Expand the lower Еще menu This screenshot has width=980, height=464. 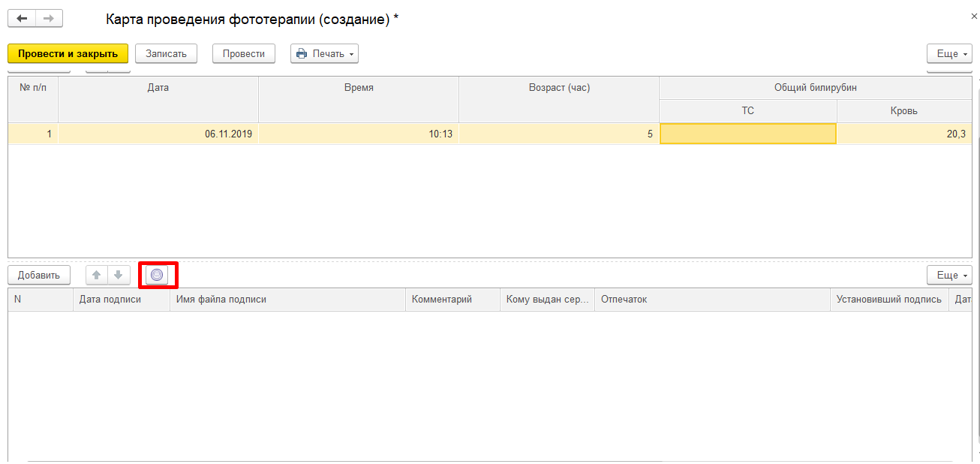pyautogui.click(x=949, y=275)
